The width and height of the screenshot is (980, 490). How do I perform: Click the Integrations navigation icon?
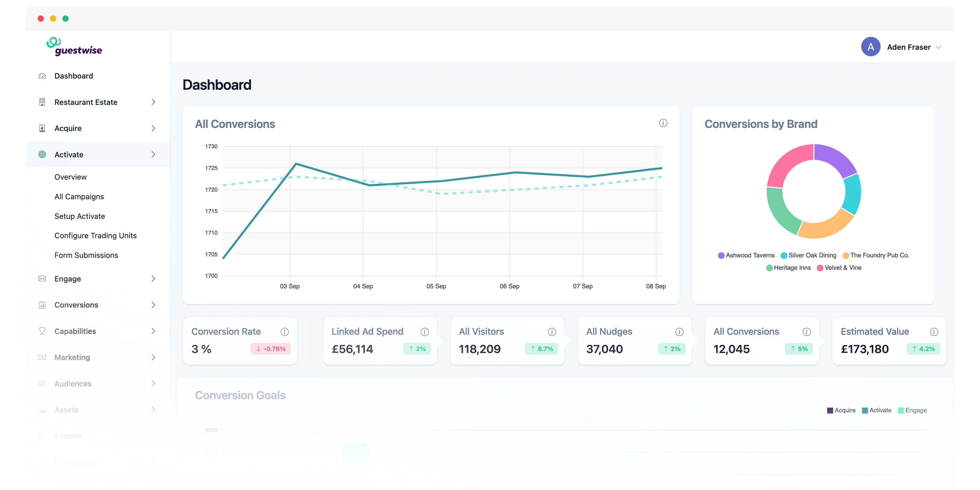[x=42, y=462]
